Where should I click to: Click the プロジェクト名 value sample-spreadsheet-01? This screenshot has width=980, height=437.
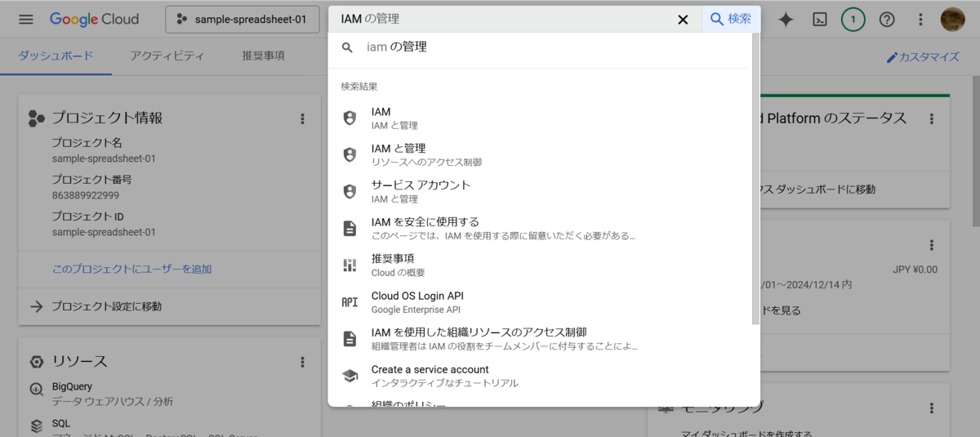tap(104, 158)
